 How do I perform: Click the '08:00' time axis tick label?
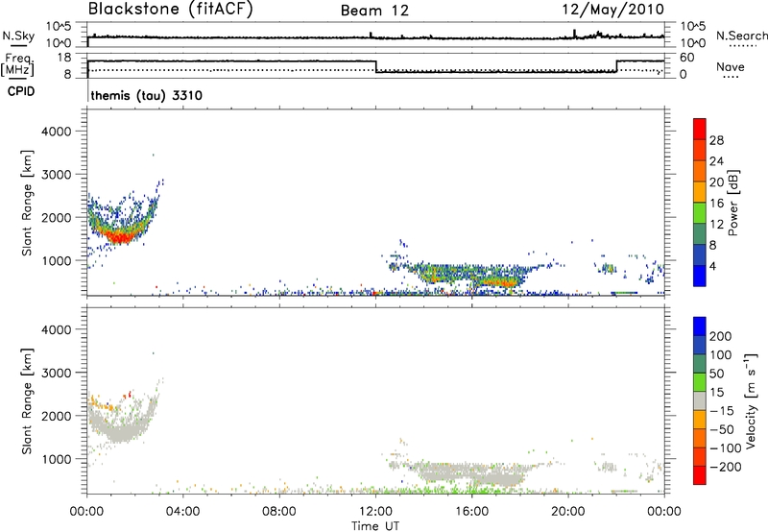(279, 512)
